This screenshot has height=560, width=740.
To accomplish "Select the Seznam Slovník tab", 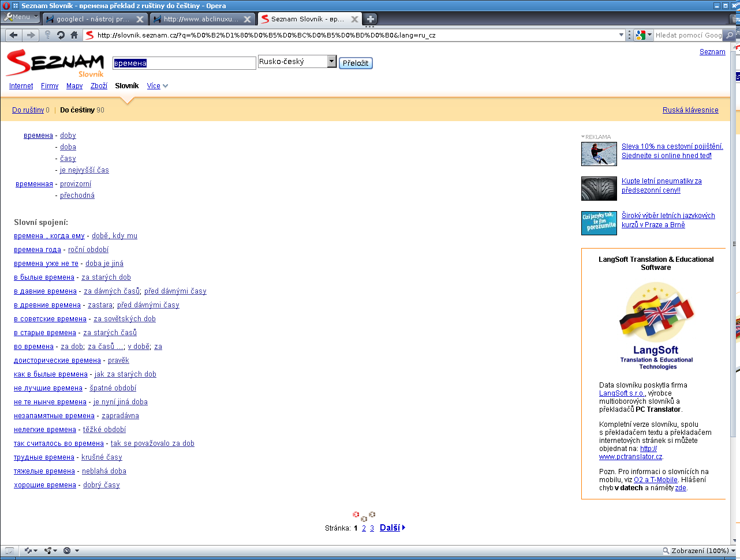I will tap(309, 19).
